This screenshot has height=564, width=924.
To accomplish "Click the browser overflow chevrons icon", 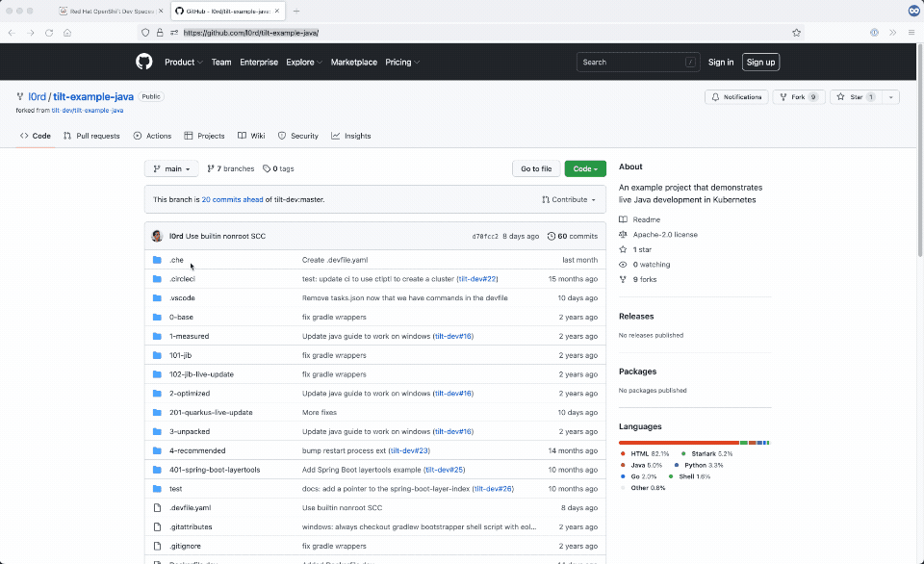I will [893, 33].
